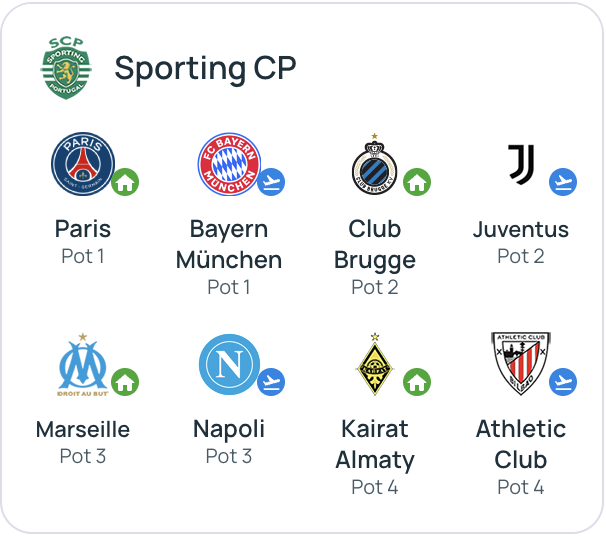Click the Athletic Club crest
606x538 pixels.
[x=521, y=365]
